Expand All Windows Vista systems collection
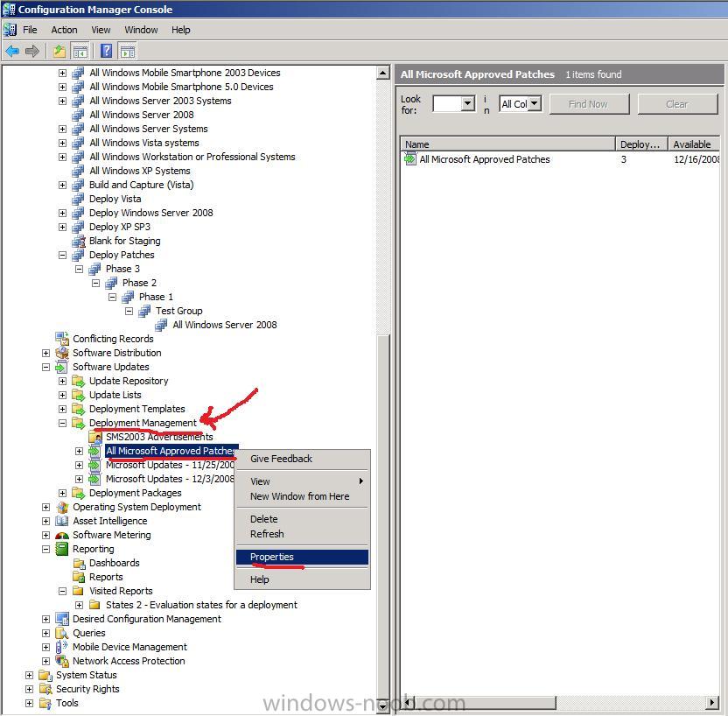728x716 pixels. click(62, 143)
